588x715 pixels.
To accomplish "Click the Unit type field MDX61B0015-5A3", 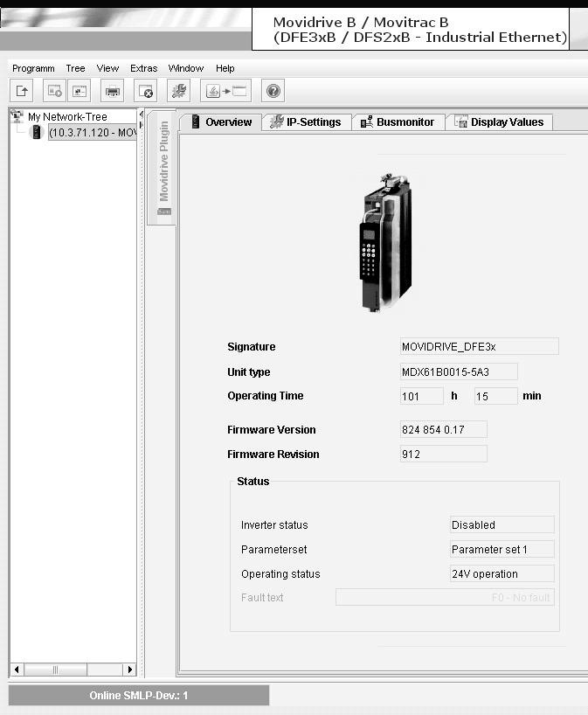I will [459, 371].
